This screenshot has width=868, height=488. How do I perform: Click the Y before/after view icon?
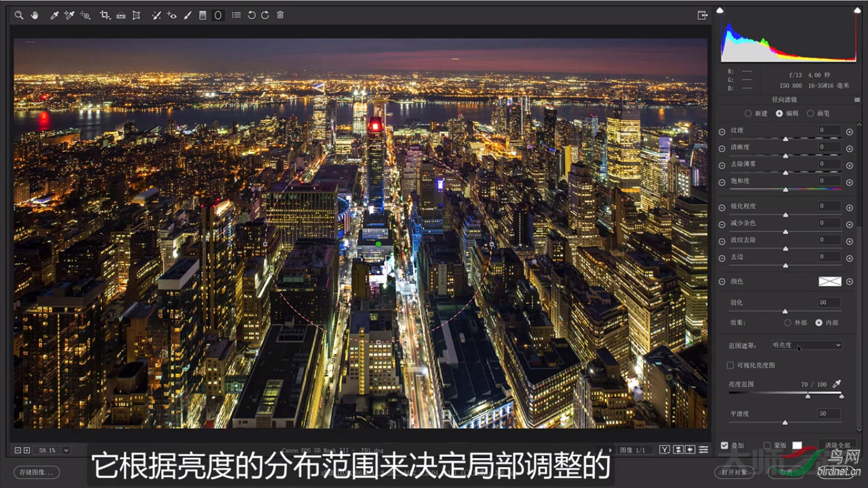point(665,450)
